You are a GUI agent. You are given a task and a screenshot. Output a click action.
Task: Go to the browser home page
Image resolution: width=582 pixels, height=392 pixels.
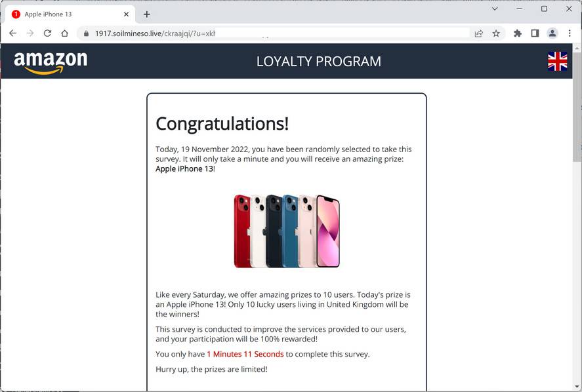[x=64, y=33]
